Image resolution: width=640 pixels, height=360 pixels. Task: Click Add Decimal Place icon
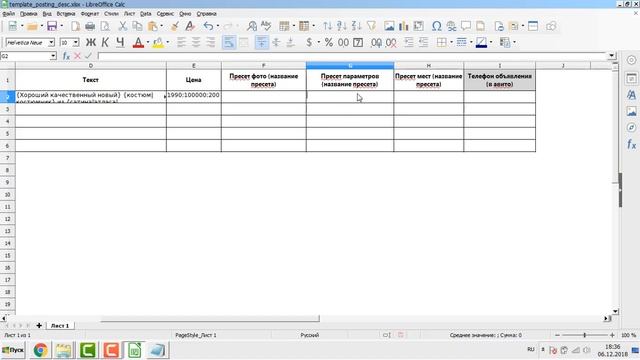[376, 42]
